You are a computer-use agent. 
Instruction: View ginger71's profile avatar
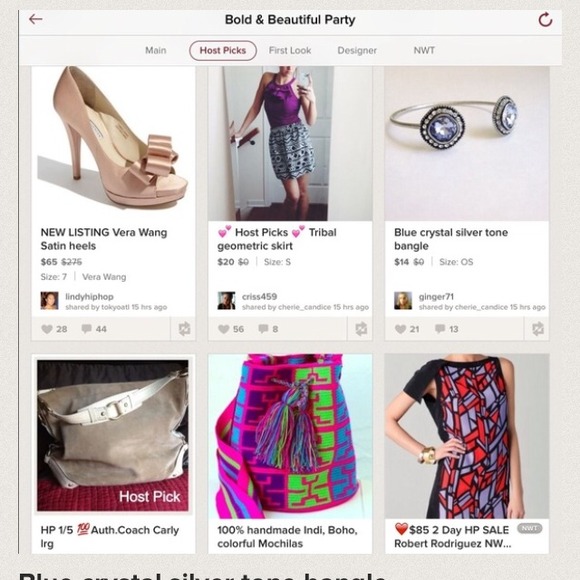coord(403,300)
